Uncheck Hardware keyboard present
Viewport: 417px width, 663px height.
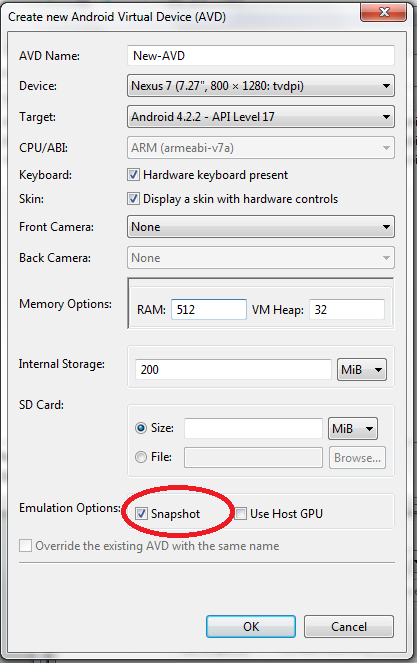point(133,175)
